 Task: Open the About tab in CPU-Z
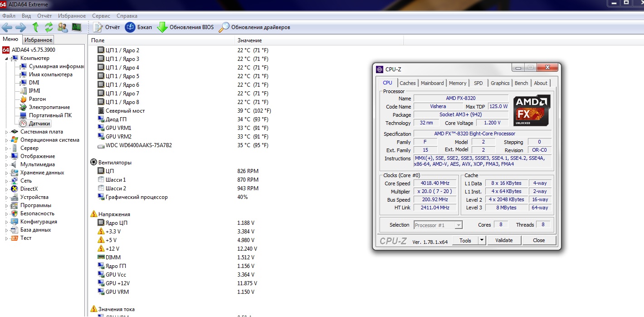click(541, 83)
